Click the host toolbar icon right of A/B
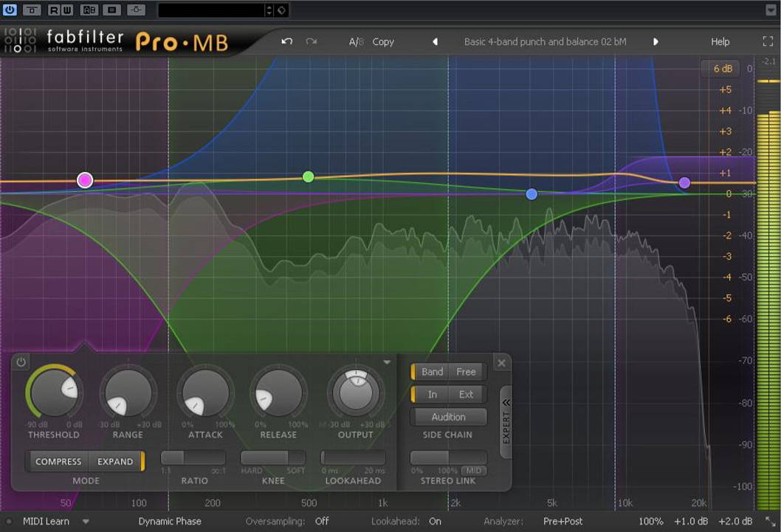This screenshot has width=781, height=532. 112,10
